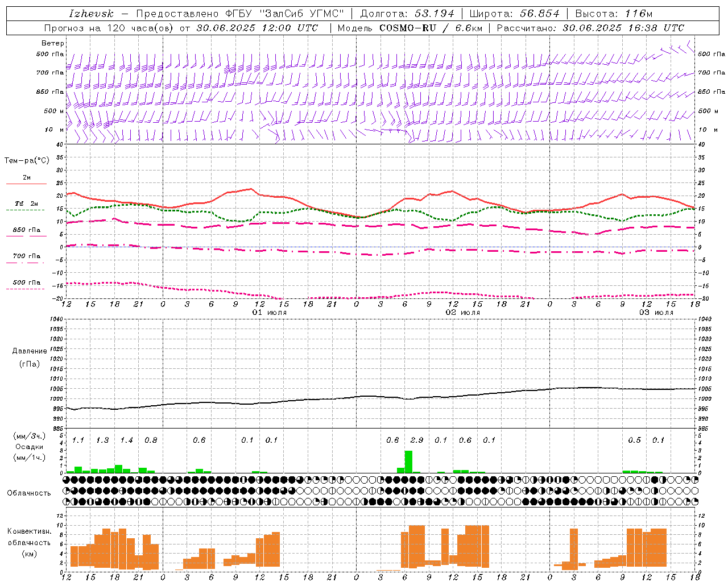Click the 1.1 precipitation total

pos(78,440)
